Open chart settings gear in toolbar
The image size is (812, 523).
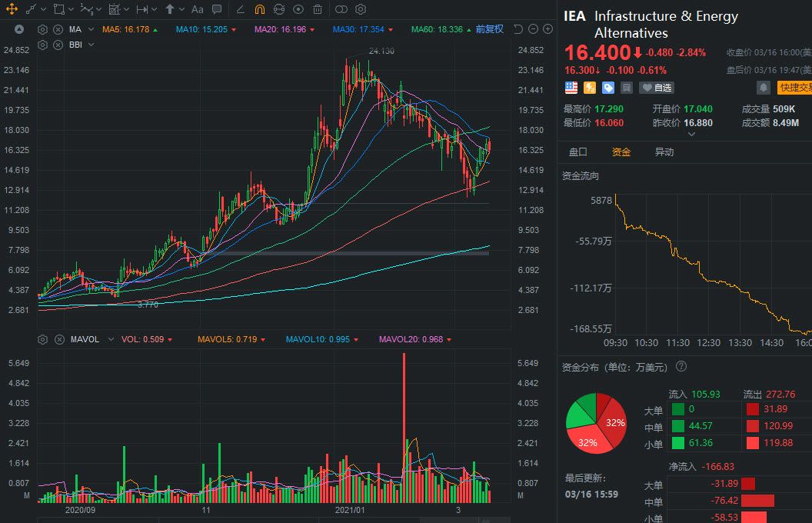click(361, 9)
